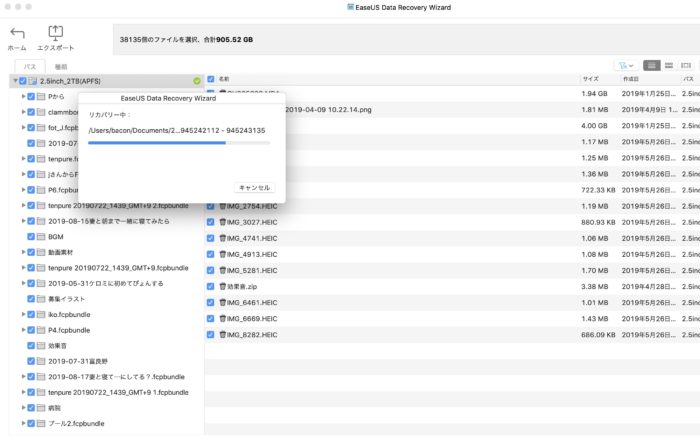Switch to compact list view icon
Image resolution: width=700 pixels, height=441 pixels.
(x=669, y=66)
